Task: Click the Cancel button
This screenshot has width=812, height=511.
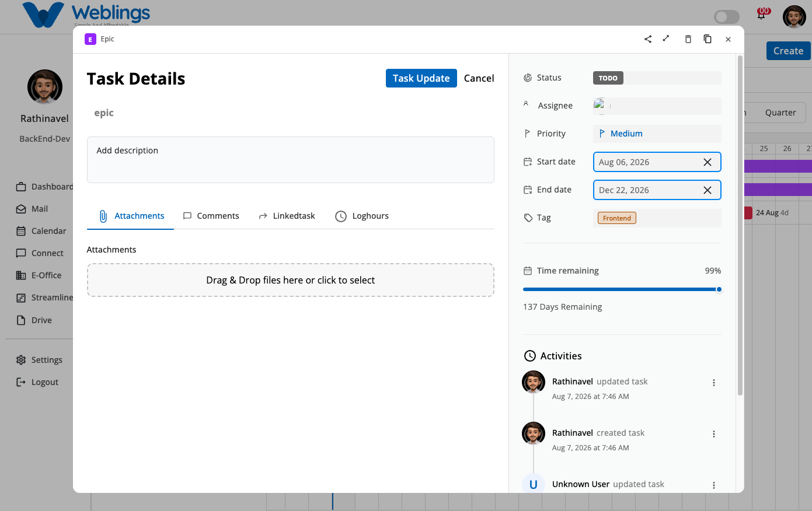Action: coord(479,78)
